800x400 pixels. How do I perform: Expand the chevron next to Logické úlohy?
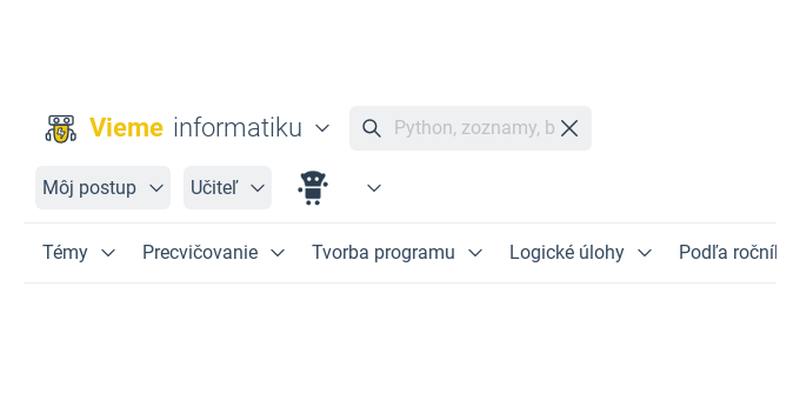coord(644,253)
